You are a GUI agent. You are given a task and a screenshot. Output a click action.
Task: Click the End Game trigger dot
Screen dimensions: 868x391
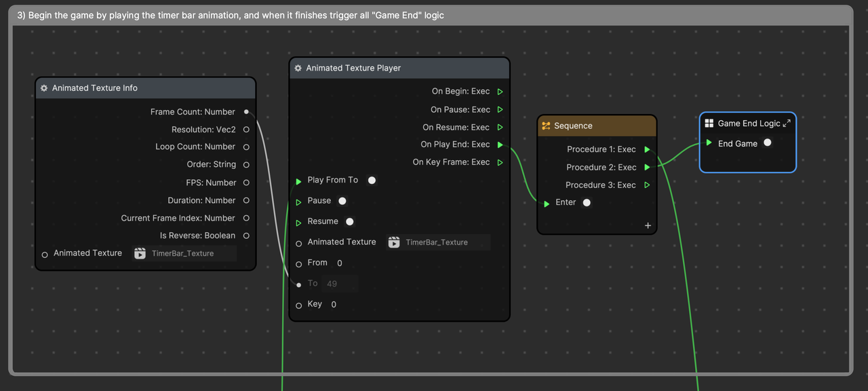click(768, 143)
